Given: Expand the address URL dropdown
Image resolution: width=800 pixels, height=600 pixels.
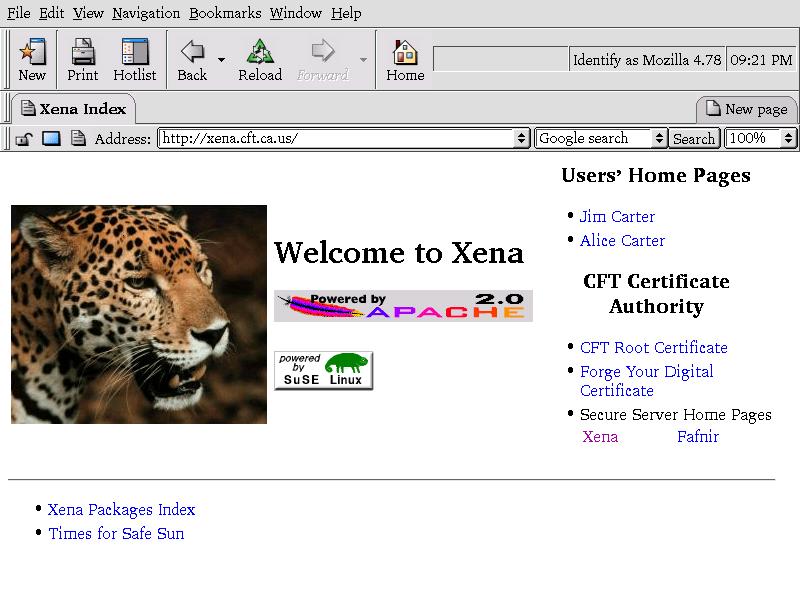Looking at the screenshot, I should click(521, 139).
